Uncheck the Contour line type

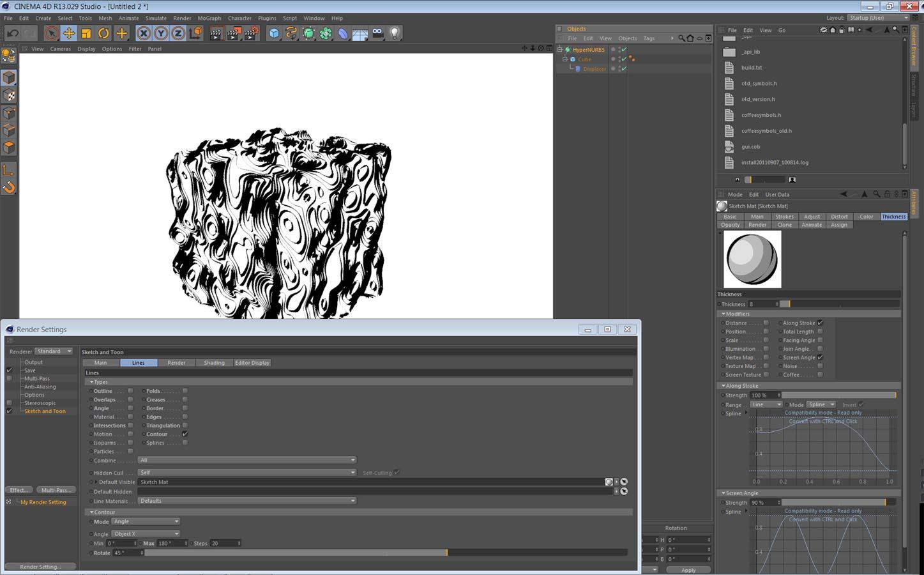185,434
